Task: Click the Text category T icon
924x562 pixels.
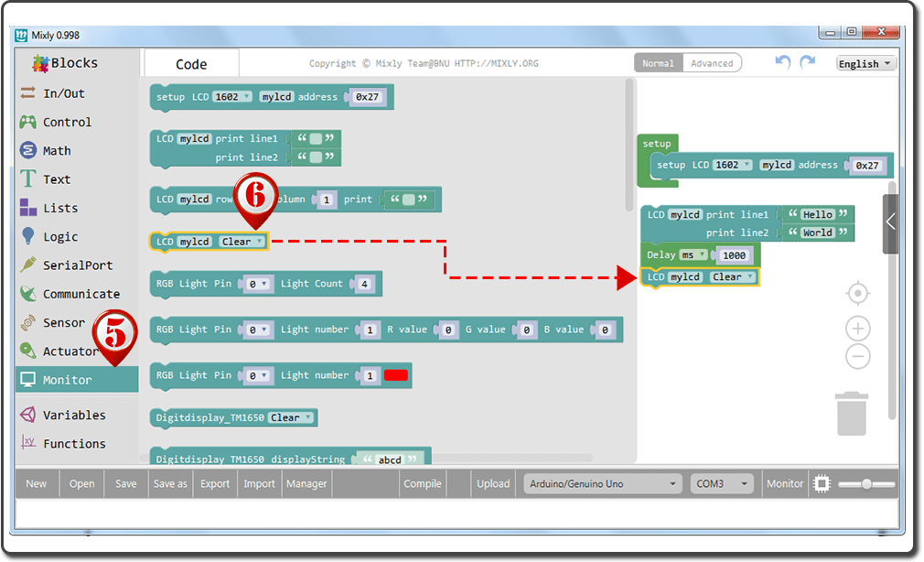Action: point(27,178)
